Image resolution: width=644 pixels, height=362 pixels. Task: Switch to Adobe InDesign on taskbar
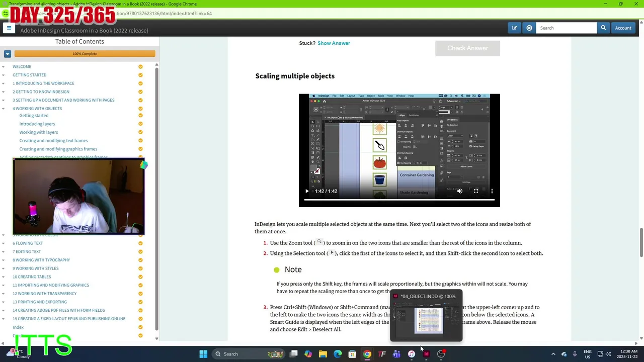point(426,354)
